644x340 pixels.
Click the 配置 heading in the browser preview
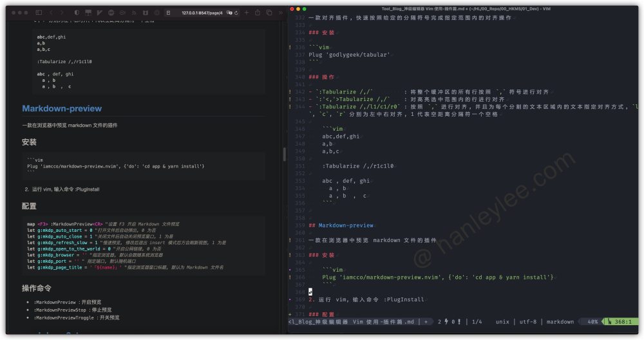pos(29,206)
